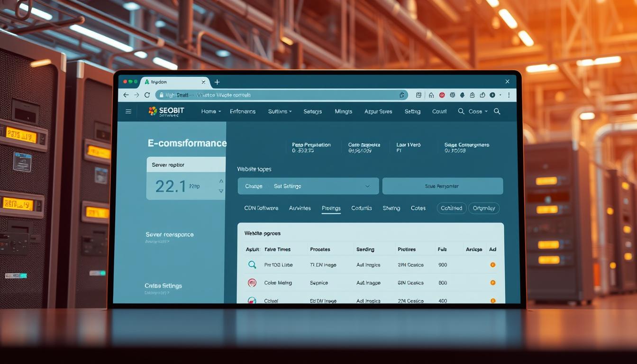Viewport: 637px width, 364px height.
Task: Click the Change button above the filters
Action: 253,186
